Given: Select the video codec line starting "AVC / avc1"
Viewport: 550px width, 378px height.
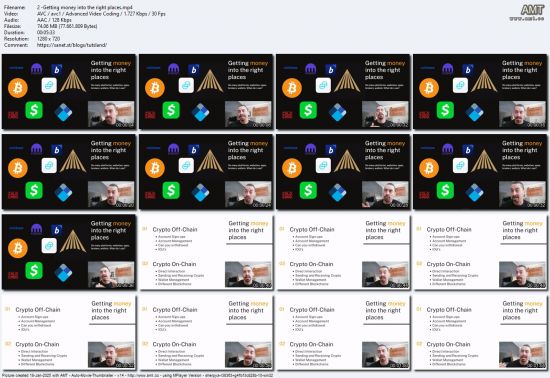Looking at the screenshot, I should (x=101, y=14).
